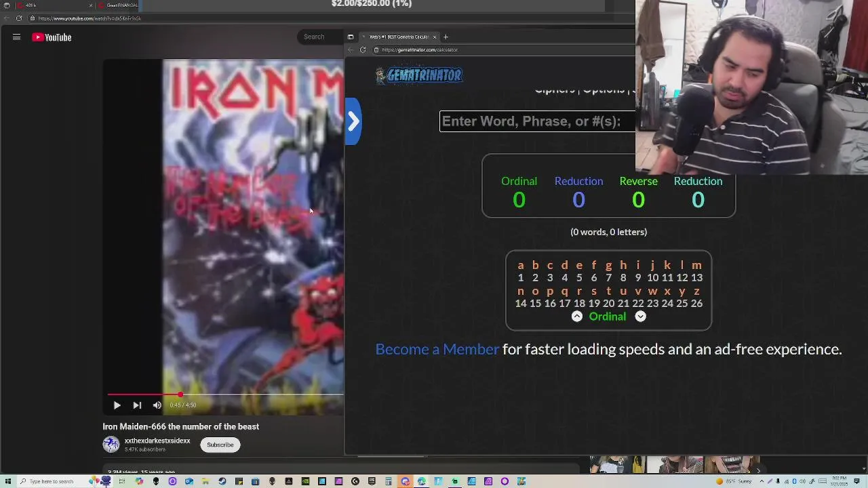Close the 401k browser tab
The height and width of the screenshot is (488, 868).
point(91,5)
